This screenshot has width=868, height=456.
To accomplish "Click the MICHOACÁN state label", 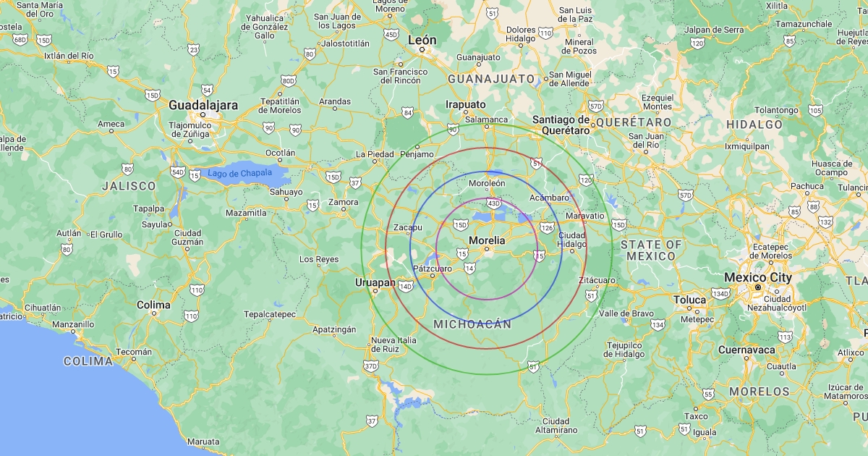I will click(x=472, y=324).
